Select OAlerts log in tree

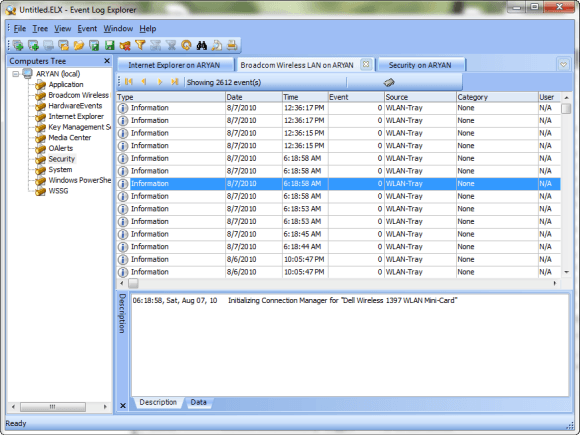click(61, 148)
